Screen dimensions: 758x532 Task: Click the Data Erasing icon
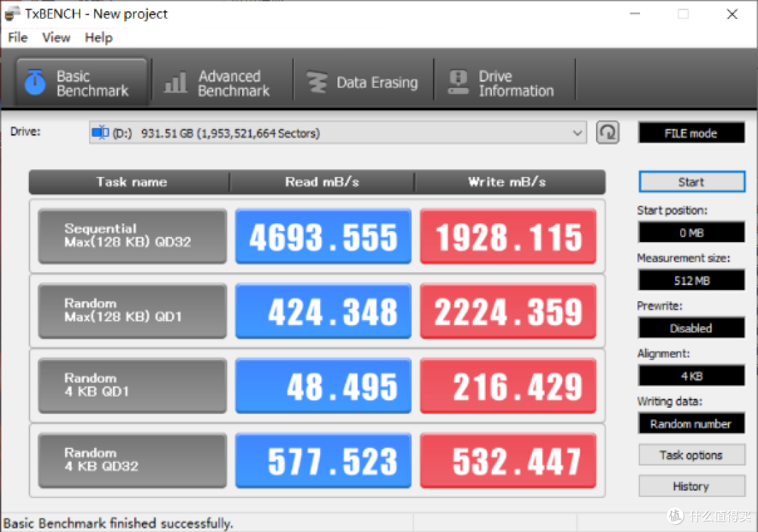[x=317, y=82]
